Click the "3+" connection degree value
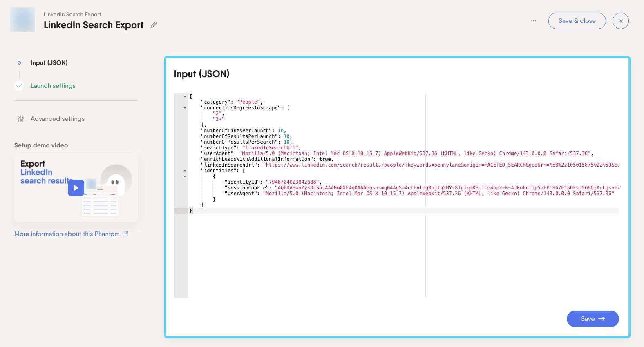The width and height of the screenshot is (644, 347). pos(219,119)
